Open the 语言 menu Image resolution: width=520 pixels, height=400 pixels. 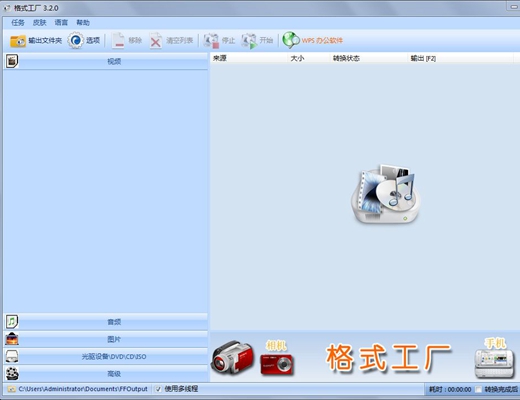61,23
